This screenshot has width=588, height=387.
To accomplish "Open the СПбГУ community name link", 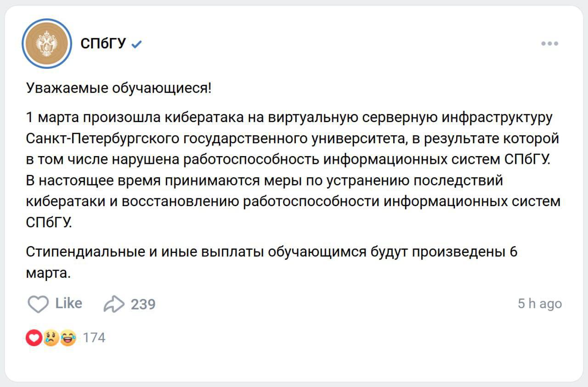I will [103, 44].
